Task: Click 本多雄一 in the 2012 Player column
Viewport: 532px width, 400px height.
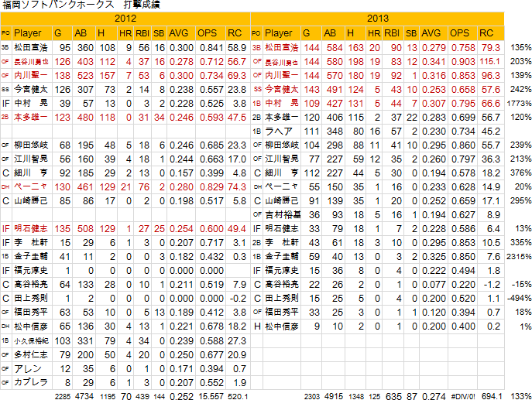Action: (31, 117)
